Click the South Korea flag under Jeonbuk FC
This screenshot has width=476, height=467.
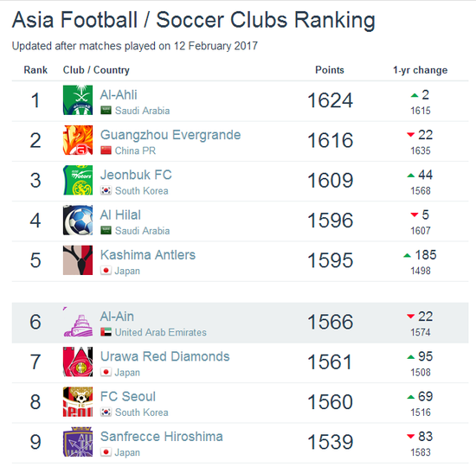106,190
